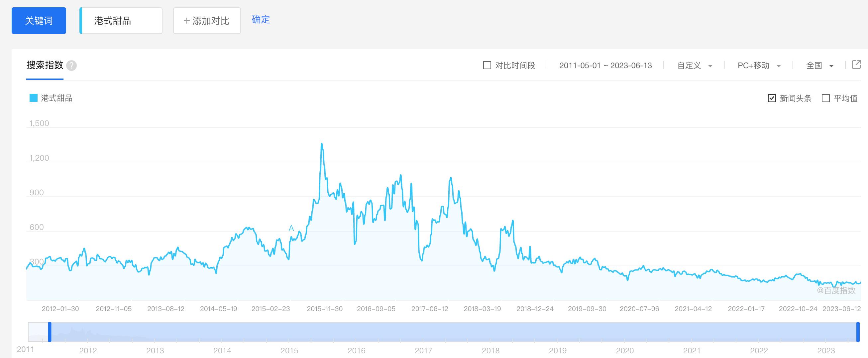Enable the 平均值 checkbox
The image size is (868, 358).
[825, 98]
